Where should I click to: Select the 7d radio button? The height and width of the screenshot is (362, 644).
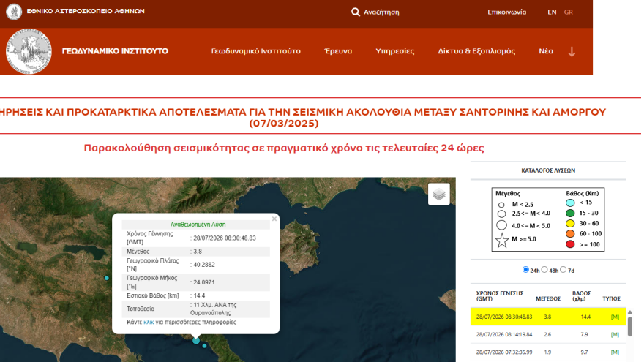tap(563, 270)
